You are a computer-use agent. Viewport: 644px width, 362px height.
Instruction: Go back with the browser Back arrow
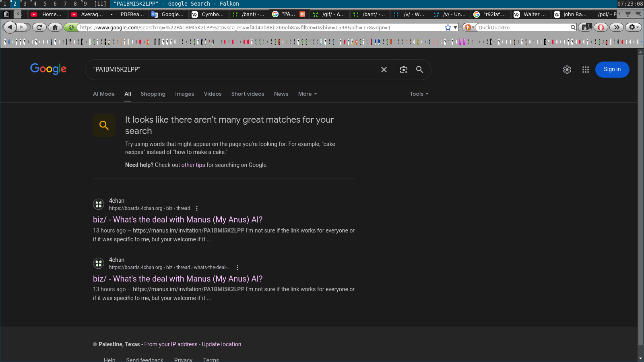tap(10, 27)
